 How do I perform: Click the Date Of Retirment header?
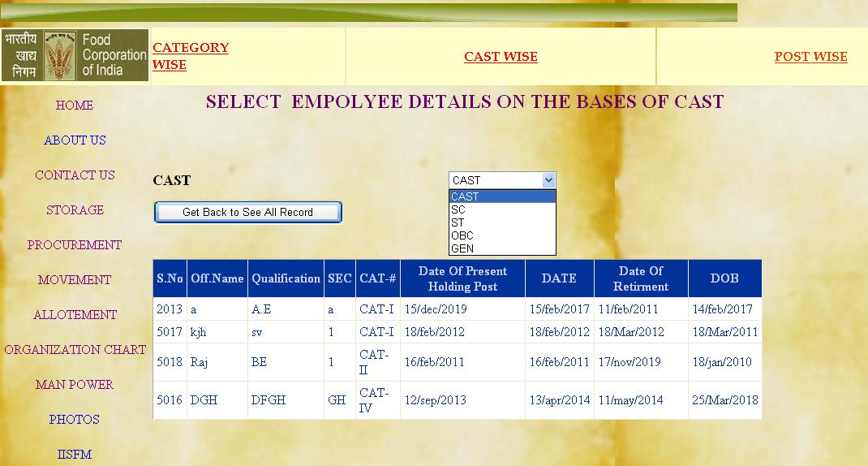(x=641, y=278)
